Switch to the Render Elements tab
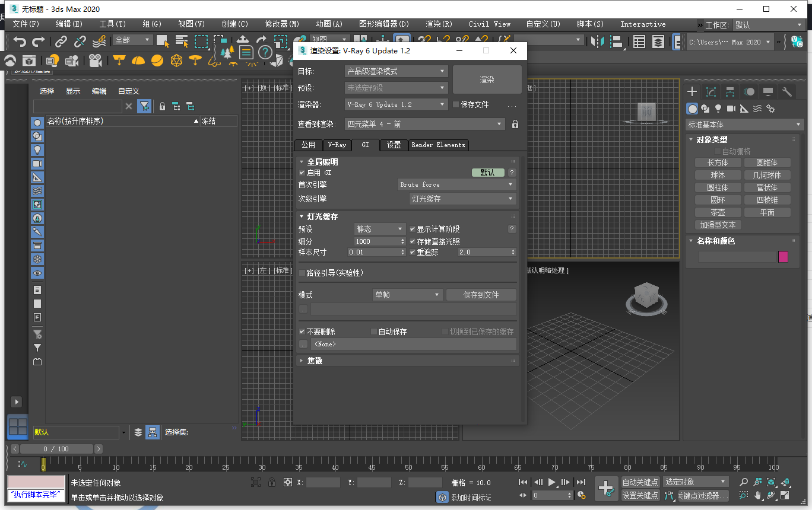This screenshot has width=812, height=510. click(438, 145)
